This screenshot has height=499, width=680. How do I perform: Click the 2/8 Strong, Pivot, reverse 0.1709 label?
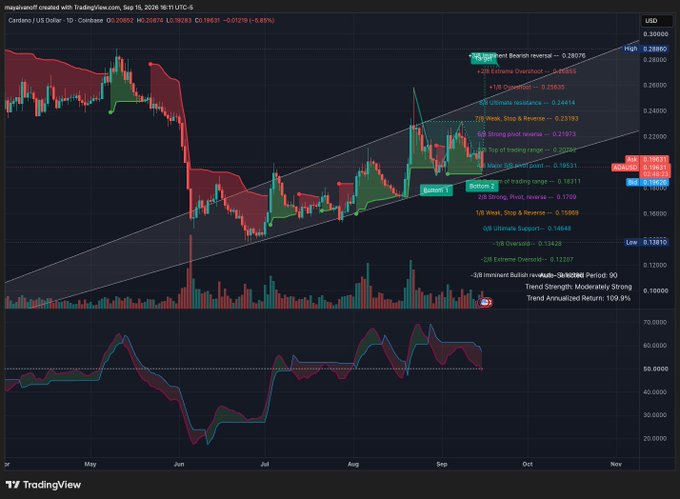coord(527,197)
